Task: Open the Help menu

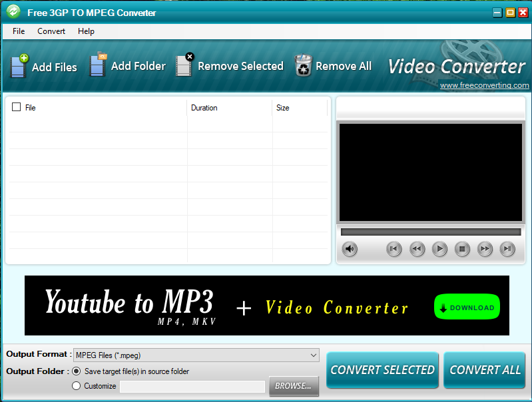Action: point(86,31)
